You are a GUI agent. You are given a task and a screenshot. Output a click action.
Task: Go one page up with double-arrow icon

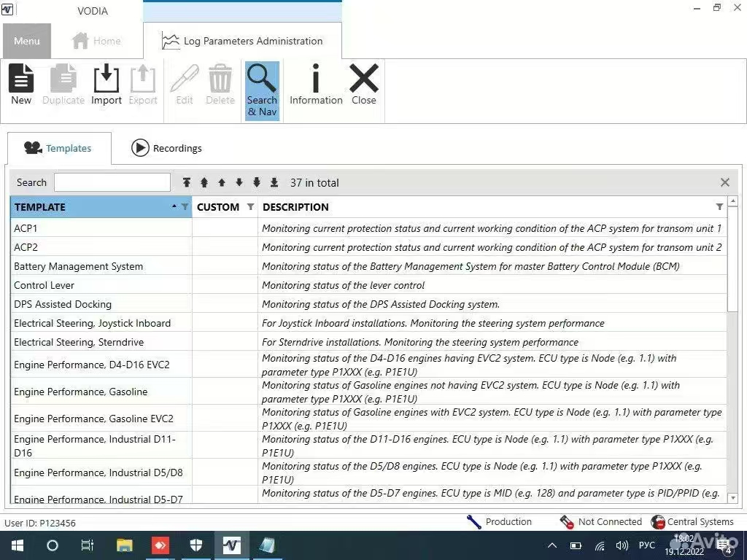point(204,182)
